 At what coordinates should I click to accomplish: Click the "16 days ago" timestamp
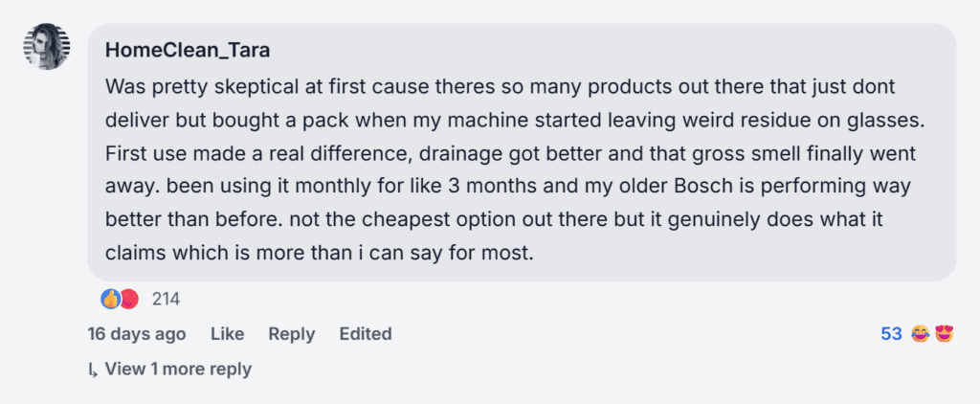click(136, 334)
